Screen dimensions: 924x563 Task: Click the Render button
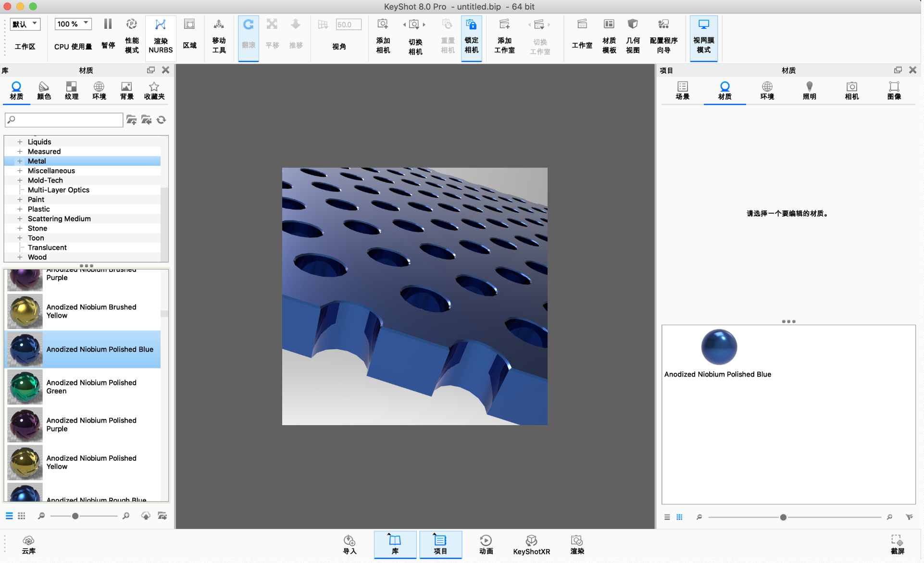[x=577, y=545]
